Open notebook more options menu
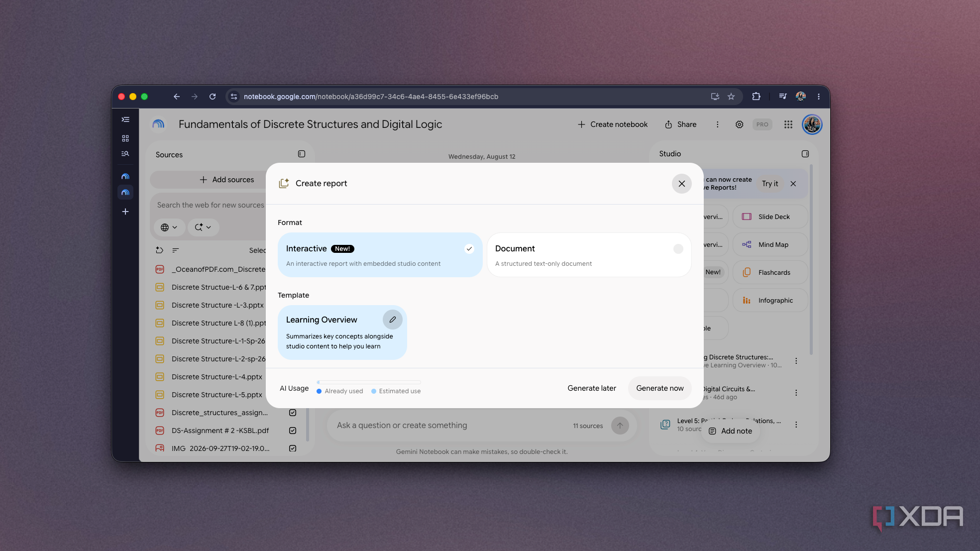The height and width of the screenshot is (551, 980). [717, 124]
